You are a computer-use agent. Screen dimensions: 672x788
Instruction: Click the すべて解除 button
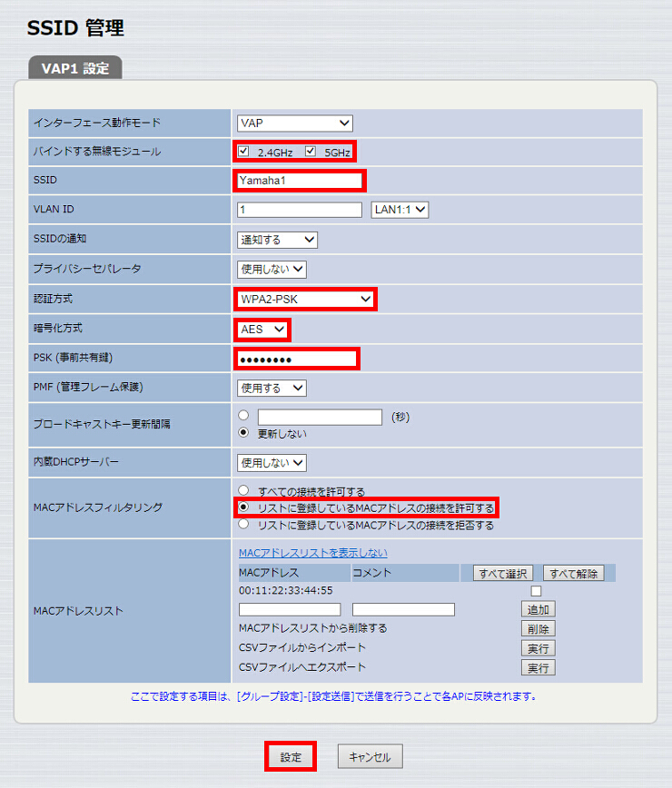pyautogui.click(x=574, y=574)
